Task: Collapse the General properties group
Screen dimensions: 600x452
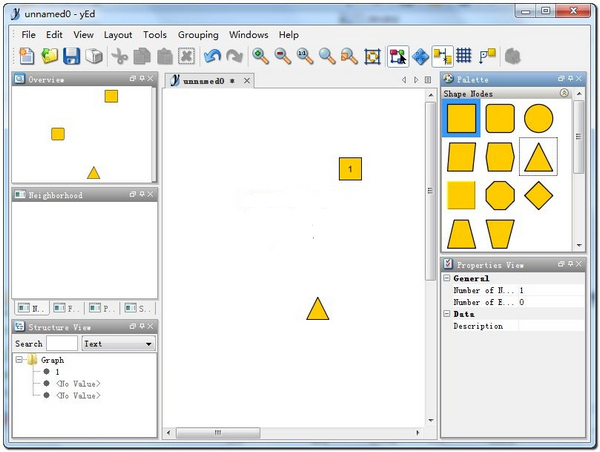Action: [447, 279]
